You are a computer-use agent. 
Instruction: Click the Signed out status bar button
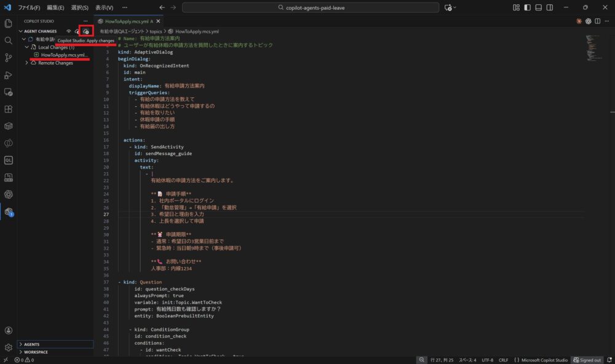pos(587,360)
